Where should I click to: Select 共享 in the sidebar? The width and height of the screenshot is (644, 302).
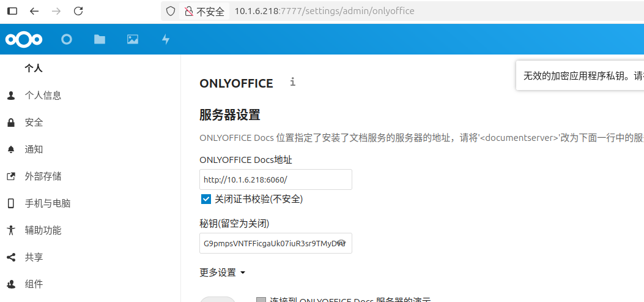(x=34, y=257)
